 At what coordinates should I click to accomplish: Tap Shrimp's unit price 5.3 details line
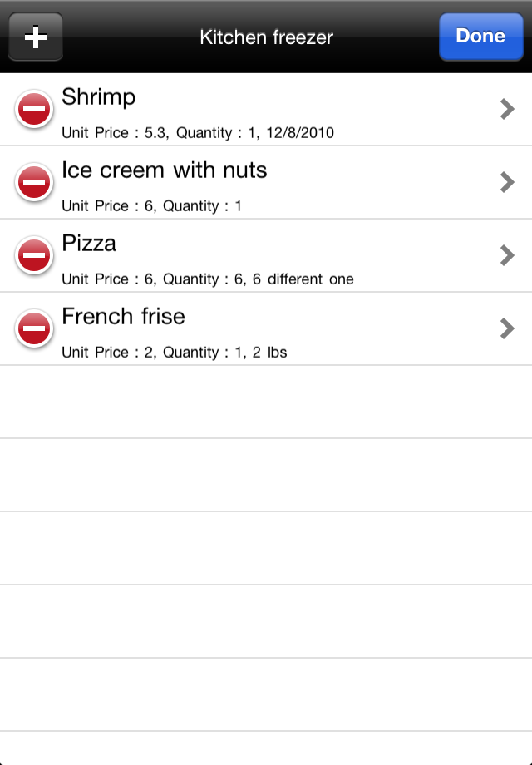[198, 133]
